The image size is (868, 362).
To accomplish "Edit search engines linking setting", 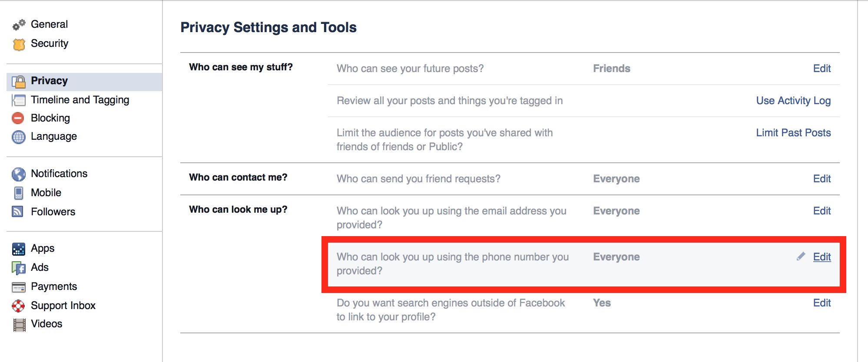I will coord(822,303).
